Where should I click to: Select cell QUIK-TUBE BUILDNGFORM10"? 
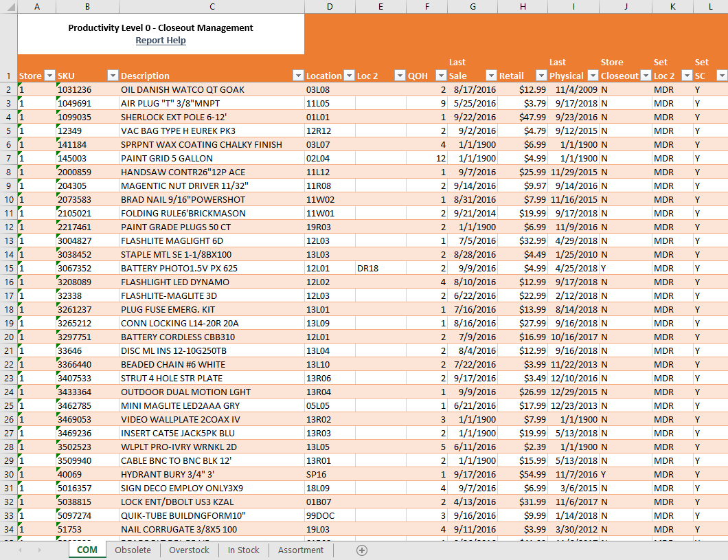[212, 516]
